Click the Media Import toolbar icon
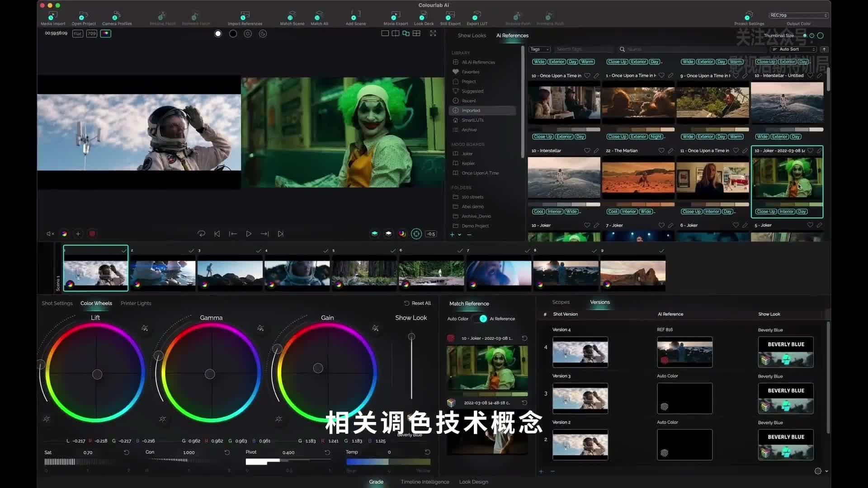This screenshot has height=488, width=868. 53,17
